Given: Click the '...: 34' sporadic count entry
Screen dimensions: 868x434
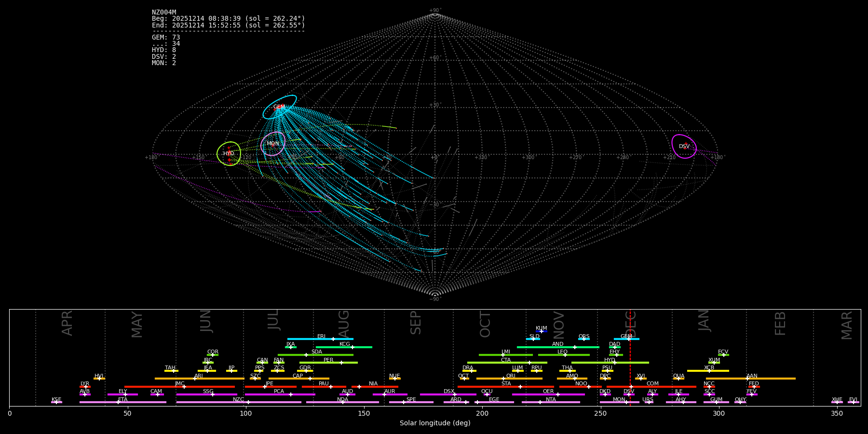Looking at the screenshot, I should point(166,44).
